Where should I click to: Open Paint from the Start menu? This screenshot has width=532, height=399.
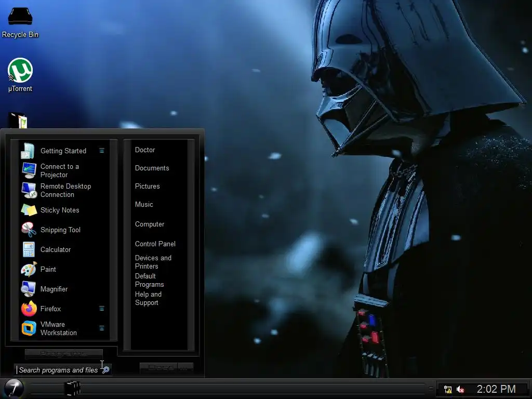tap(63, 269)
